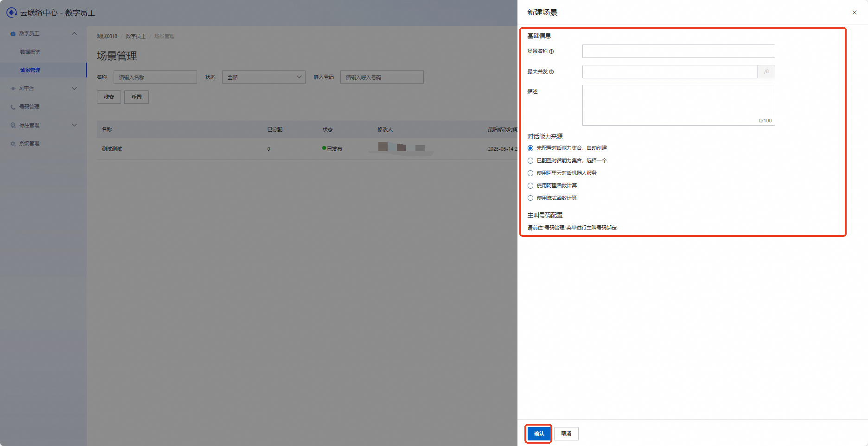Select 使用流式函数计算 radio button
The width and height of the screenshot is (868, 446).
point(530,198)
